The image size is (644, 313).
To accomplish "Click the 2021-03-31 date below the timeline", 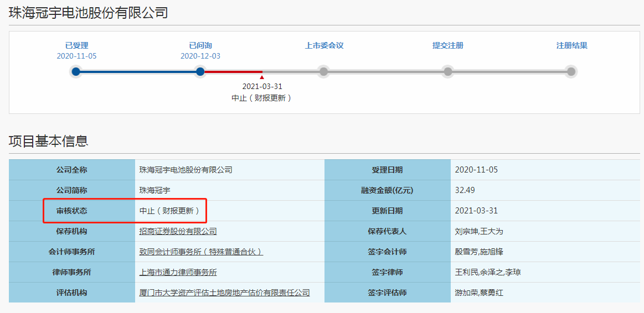I will click(x=262, y=87).
